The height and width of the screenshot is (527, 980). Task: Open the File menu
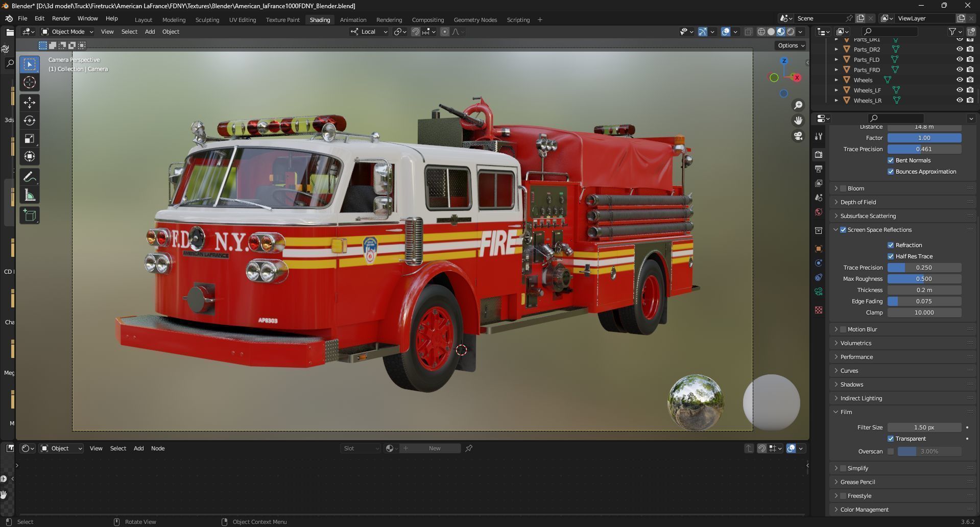coord(22,18)
